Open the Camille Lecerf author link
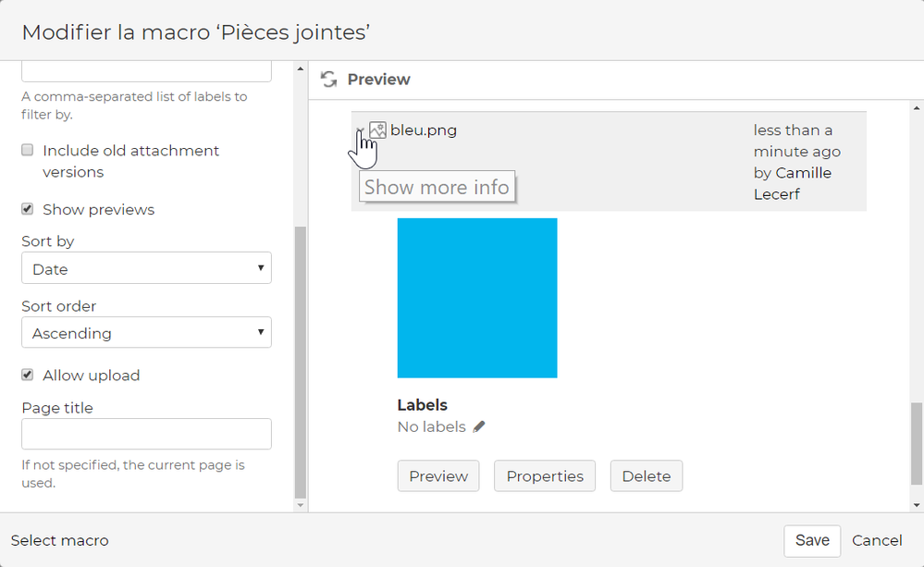Image resolution: width=924 pixels, height=567 pixels. pyautogui.click(x=803, y=184)
